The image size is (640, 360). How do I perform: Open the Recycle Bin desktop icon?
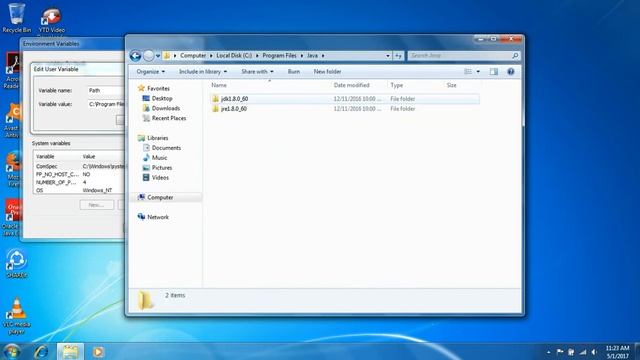[16, 18]
